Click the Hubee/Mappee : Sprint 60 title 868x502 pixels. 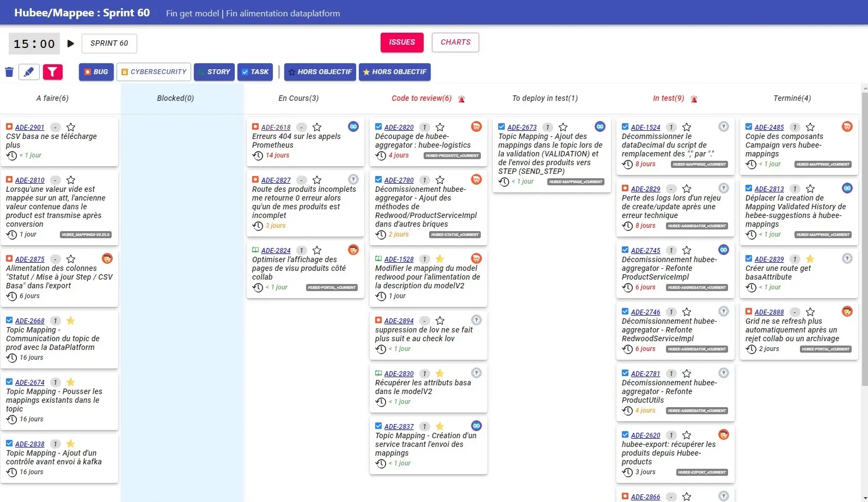pos(82,13)
